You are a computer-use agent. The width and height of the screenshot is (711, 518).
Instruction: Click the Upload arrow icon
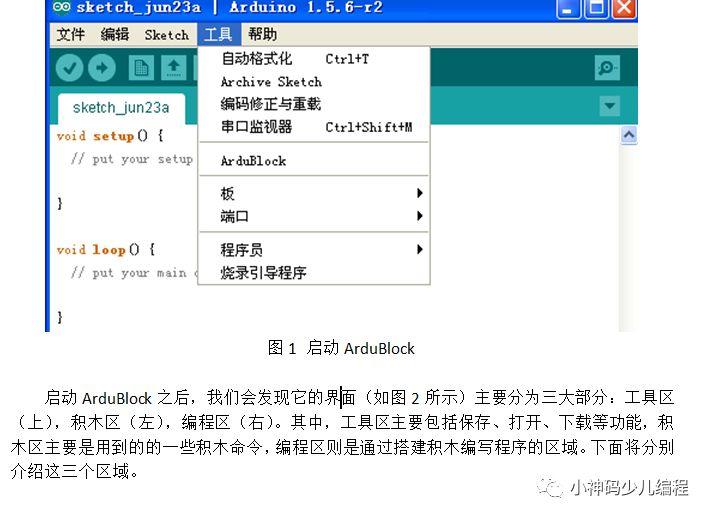pyautogui.click(x=102, y=68)
